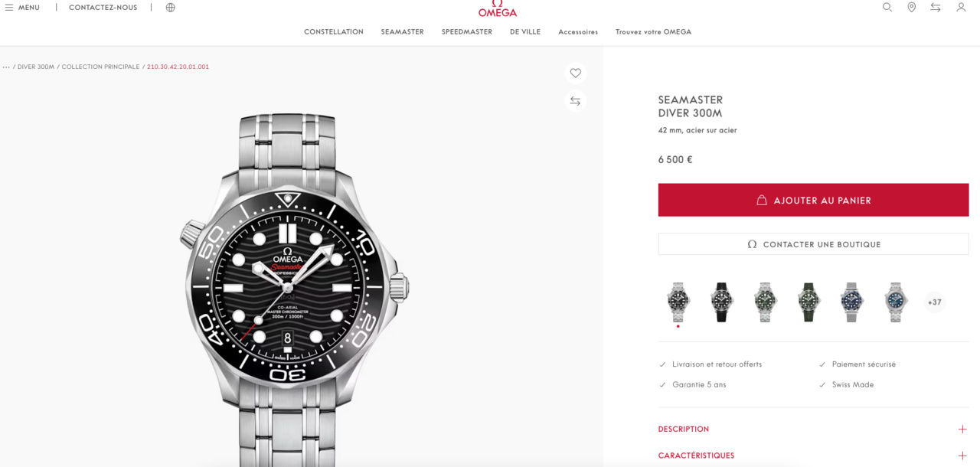
Task: Select the green dial rubber strap variant
Action: [x=808, y=302]
